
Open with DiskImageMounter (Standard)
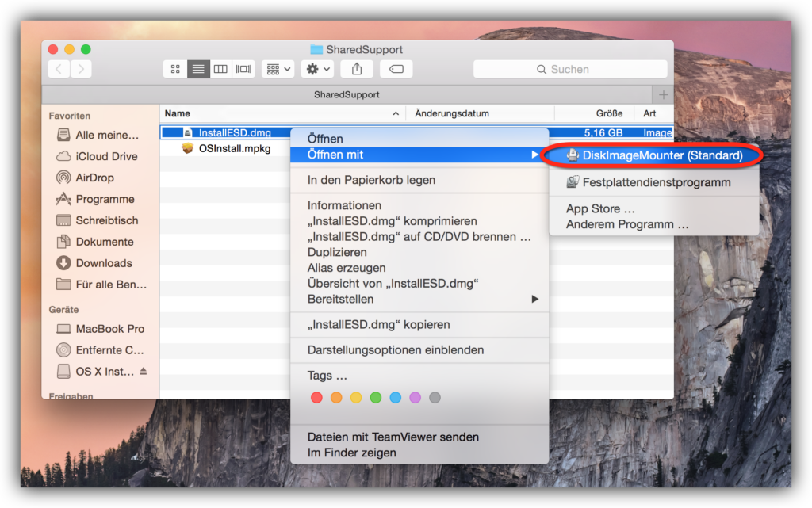[x=654, y=155]
